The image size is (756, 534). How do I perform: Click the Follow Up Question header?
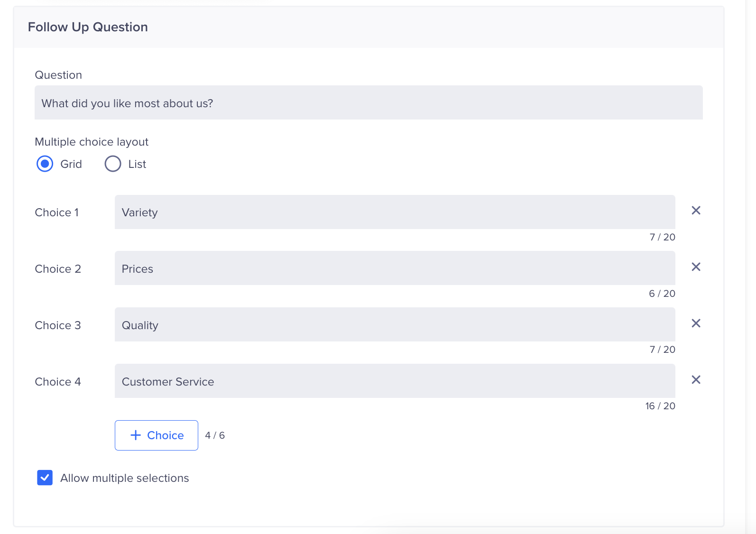(x=88, y=27)
